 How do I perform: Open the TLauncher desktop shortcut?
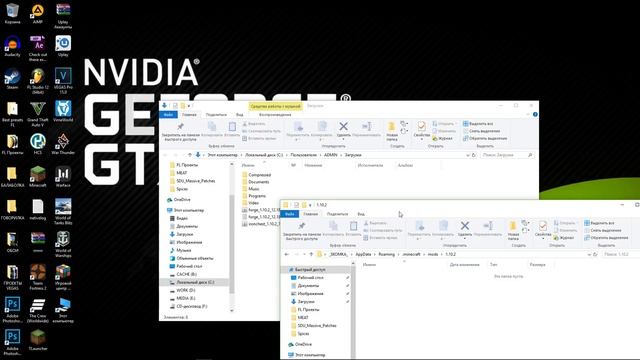coord(38,340)
